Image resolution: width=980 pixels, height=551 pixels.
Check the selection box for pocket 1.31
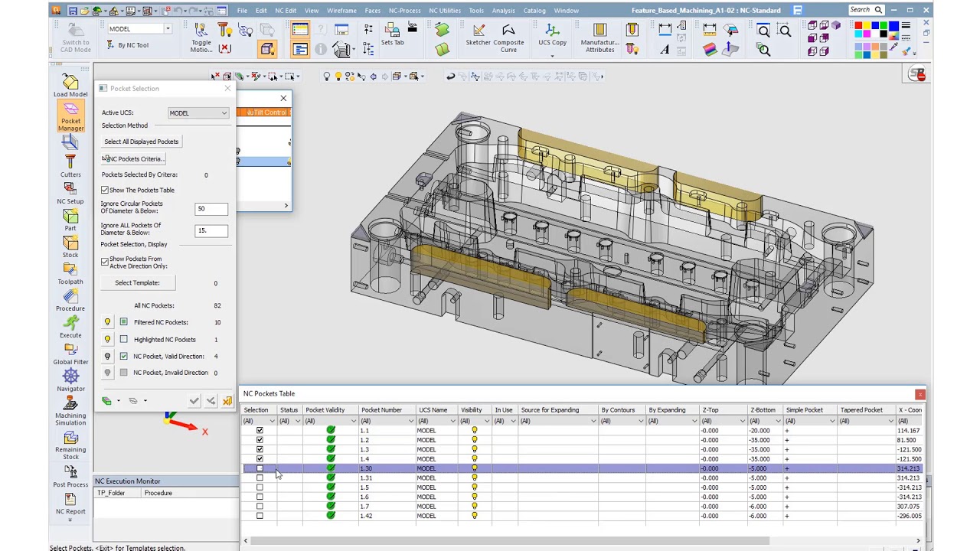260,478
